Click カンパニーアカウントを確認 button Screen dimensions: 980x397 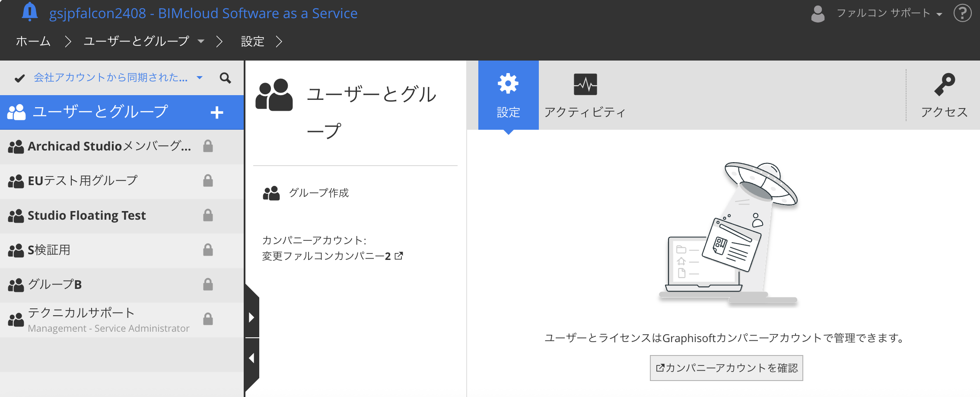(x=726, y=368)
